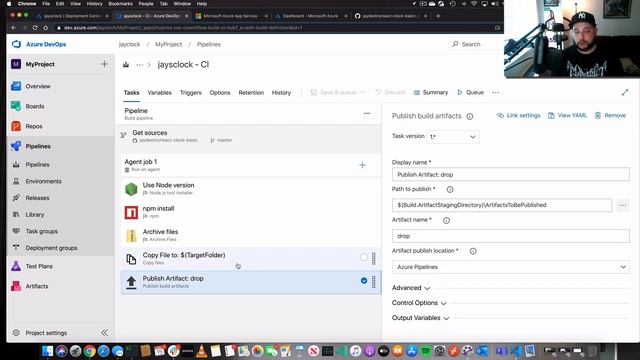Switch to the Tasks tab
This screenshot has height=360, width=640.
click(x=131, y=93)
